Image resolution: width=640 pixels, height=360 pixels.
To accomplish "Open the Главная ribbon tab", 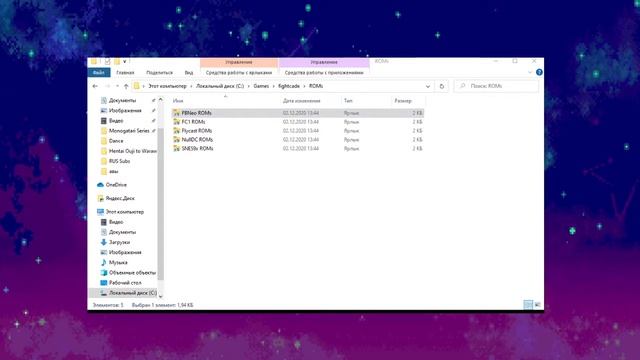I will 125,73.
